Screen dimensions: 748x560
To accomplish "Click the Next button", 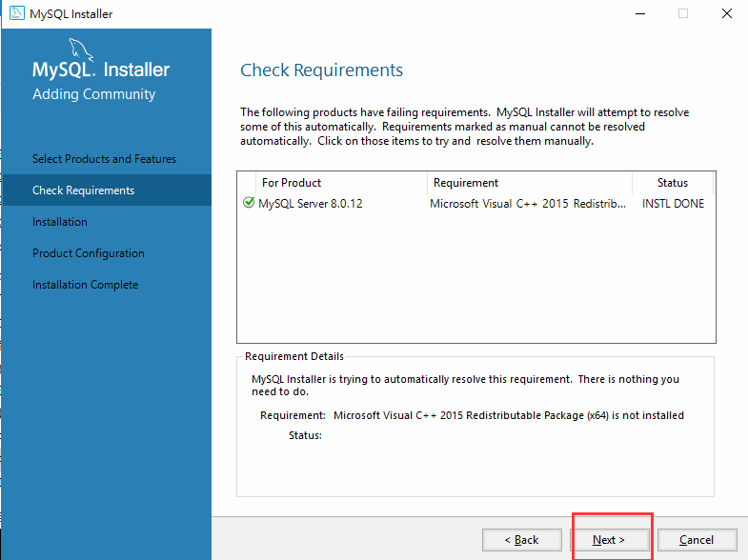I will pyautogui.click(x=609, y=539).
